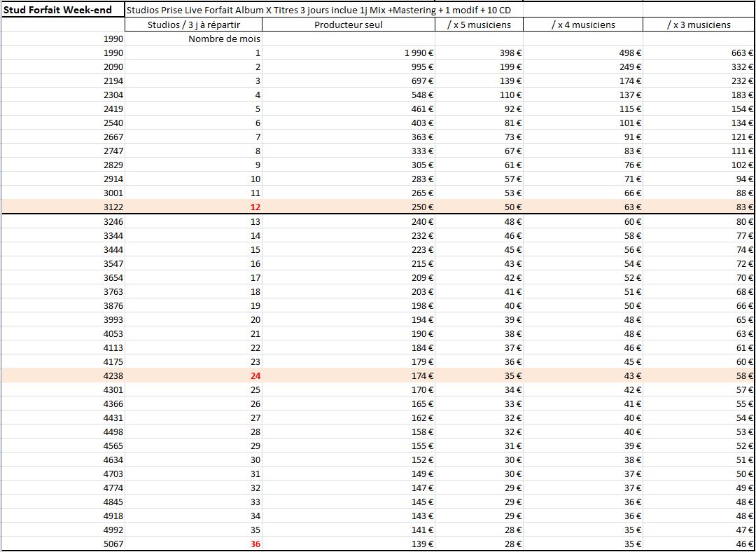756x552 pixels.
Task: Select the red month "36" cell
Action: tap(255, 544)
